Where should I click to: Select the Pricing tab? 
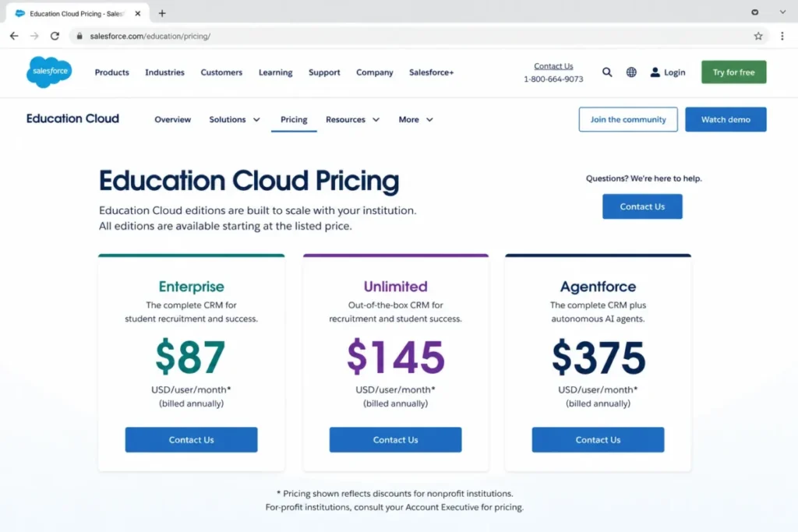[x=294, y=119]
